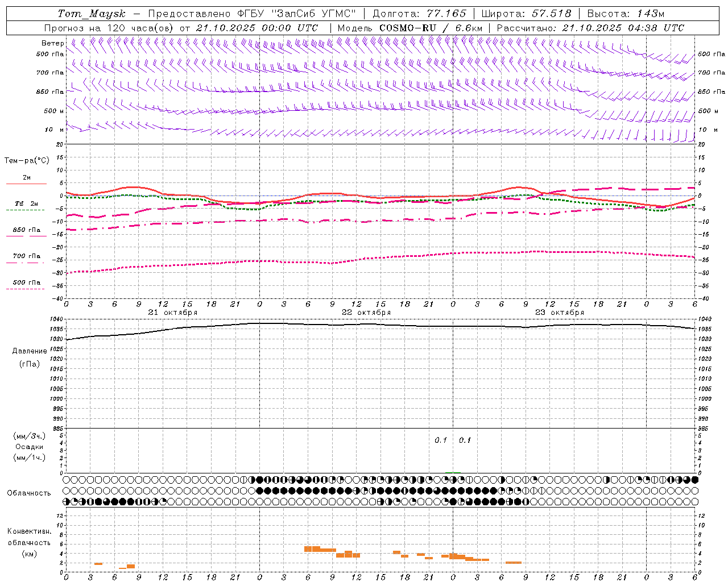Click solid red line sample under "2м"

(26, 184)
